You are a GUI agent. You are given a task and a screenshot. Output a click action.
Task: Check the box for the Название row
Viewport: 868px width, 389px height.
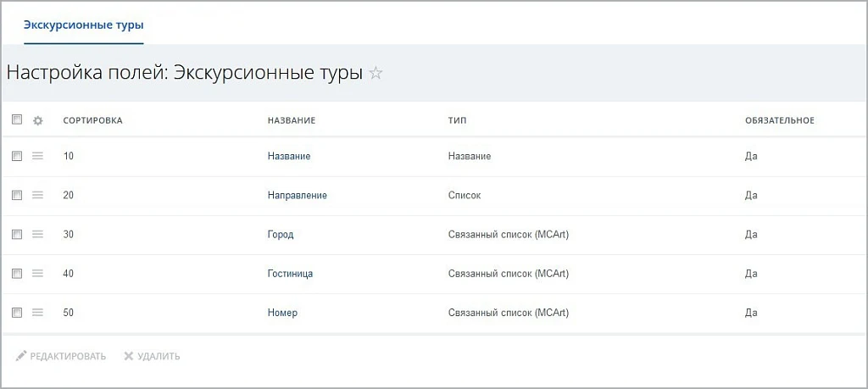click(x=17, y=157)
